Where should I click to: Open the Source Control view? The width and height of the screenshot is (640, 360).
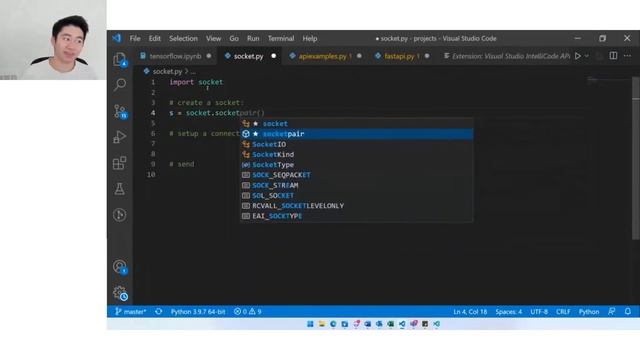pyautogui.click(x=120, y=111)
